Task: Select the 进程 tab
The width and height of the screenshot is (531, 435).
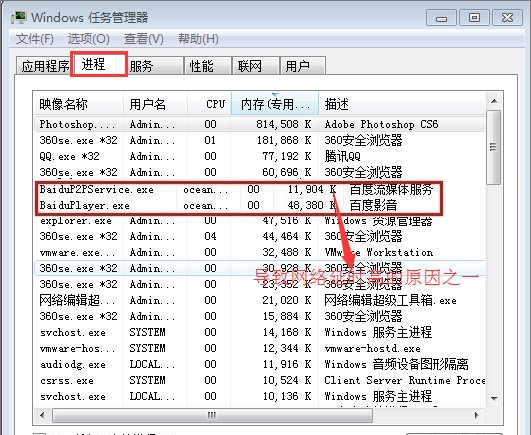Action: (x=99, y=64)
